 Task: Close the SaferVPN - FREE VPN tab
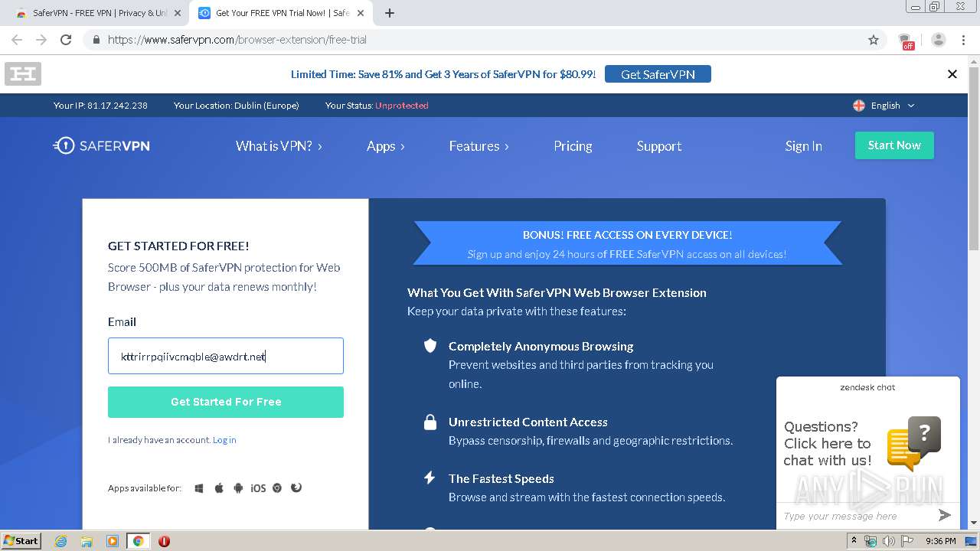(x=178, y=13)
